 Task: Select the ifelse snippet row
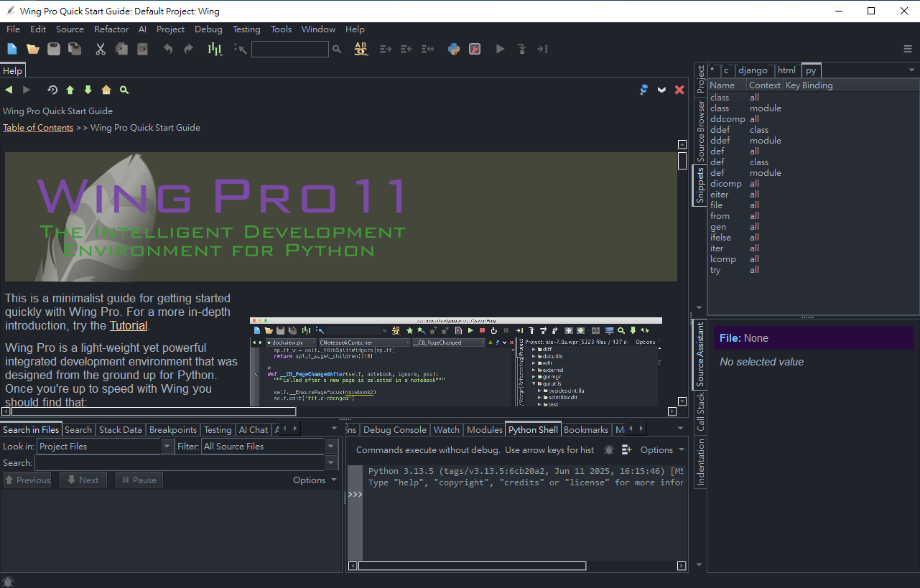pos(720,238)
